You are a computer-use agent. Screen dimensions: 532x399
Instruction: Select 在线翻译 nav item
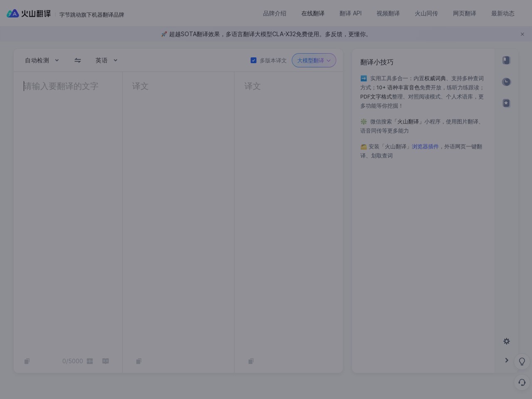(x=313, y=13)
